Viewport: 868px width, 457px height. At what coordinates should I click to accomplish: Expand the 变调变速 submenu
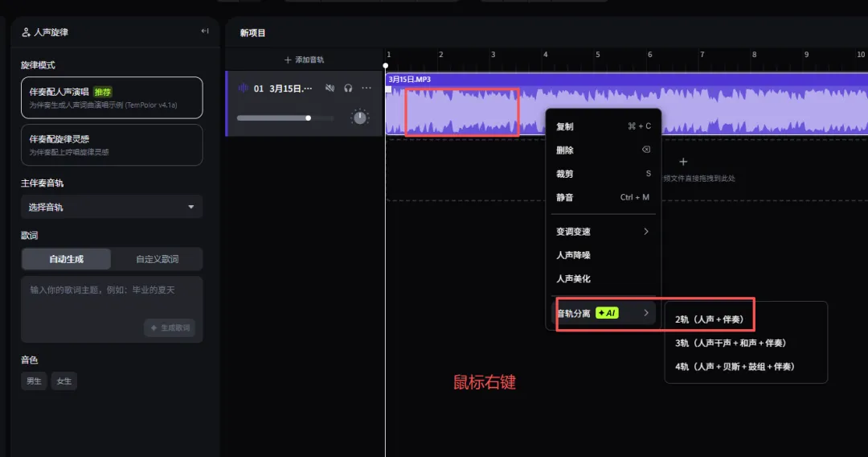click(x=603, y=232)
